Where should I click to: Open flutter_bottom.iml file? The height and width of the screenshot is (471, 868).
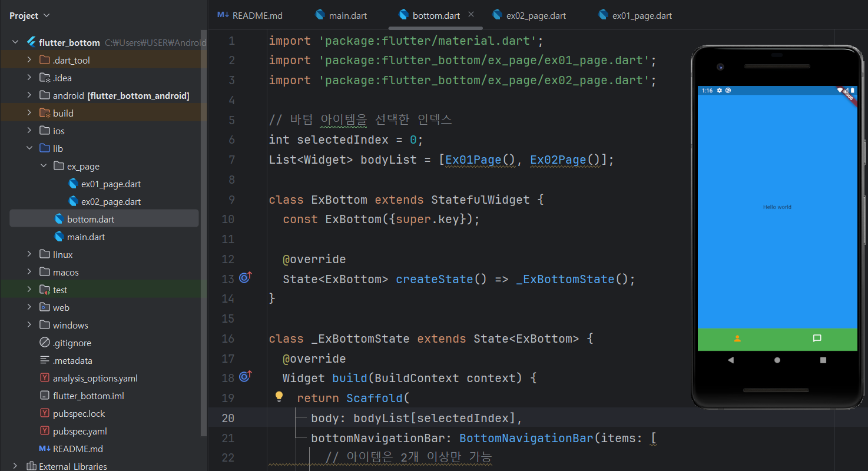[x=88, y=396]
